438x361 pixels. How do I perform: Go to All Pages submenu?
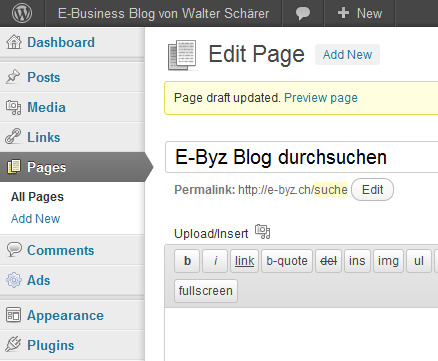(x=37, y=197)
